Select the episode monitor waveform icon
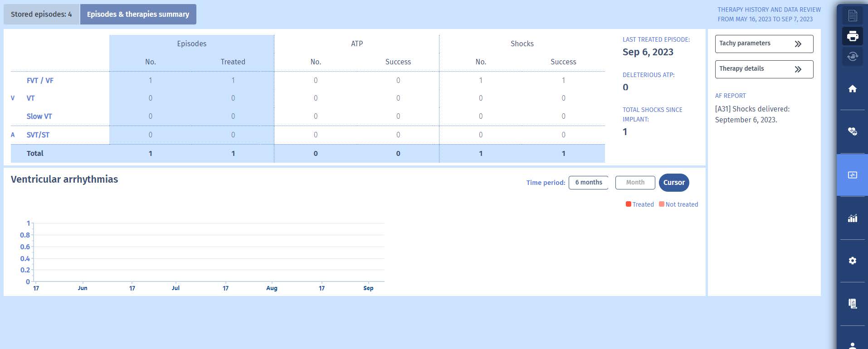The image size is (868, 349). point(852,175)
